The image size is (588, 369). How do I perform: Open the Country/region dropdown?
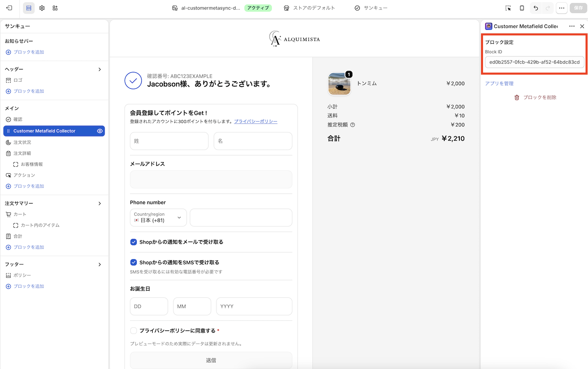pyautogui.click(x=158, y=217)
